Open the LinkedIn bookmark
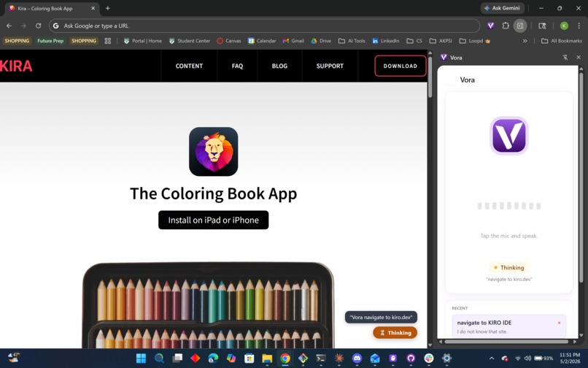 click(x=385, y=41)
